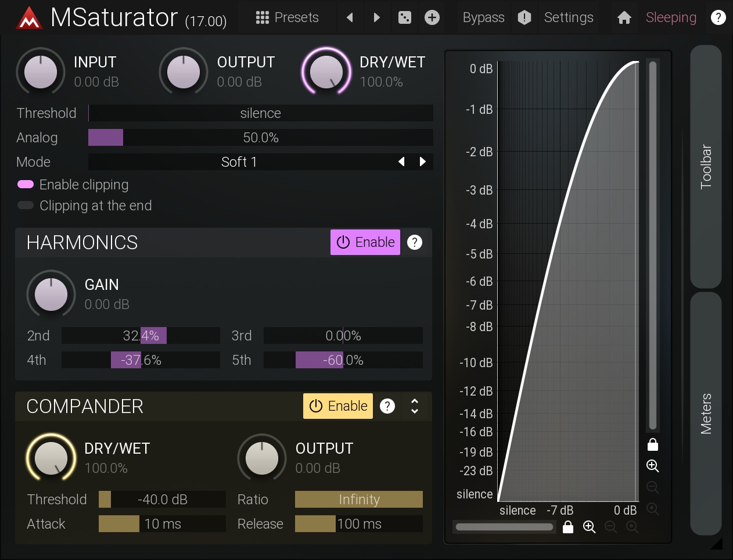This screenshot has width=733, height=560.
Task: Open Settings in the top bar
Action: (569, 17)
